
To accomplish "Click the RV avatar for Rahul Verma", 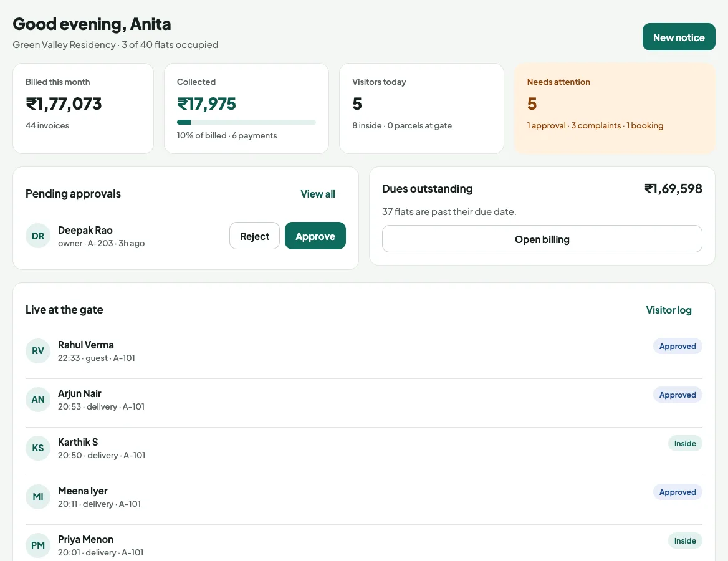I will click(37, 350).
